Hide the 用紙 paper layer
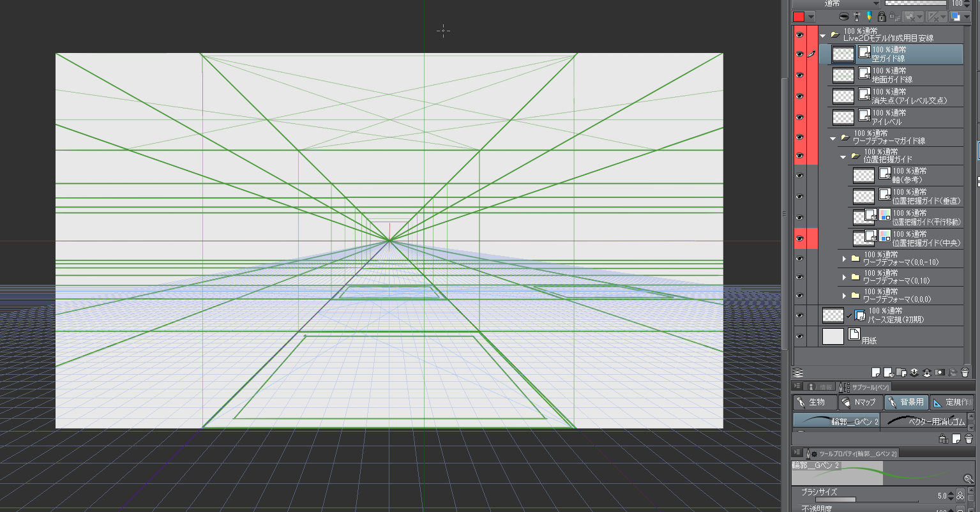The image size is (980, 512). (x=799, y=336)
